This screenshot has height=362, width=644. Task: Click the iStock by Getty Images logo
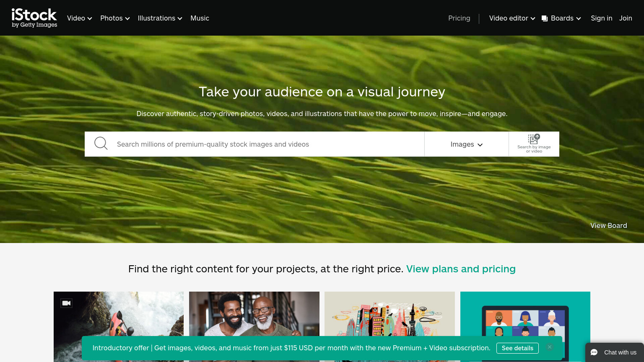coord(34,18)
